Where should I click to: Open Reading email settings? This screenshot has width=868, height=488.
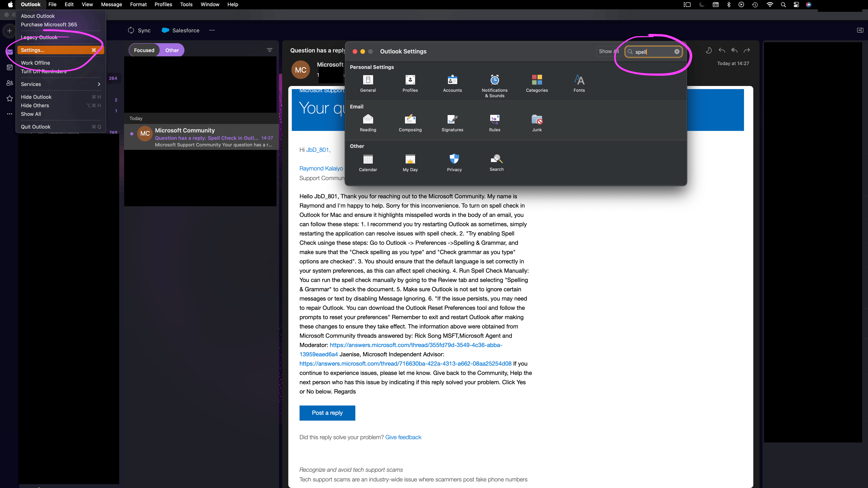[x=368, y=123]
